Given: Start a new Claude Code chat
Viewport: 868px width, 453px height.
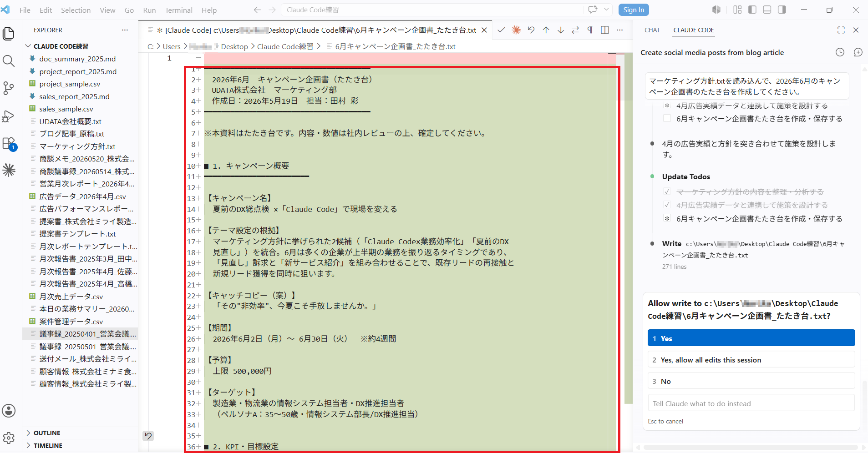Looking at the screenshot, I should pyautogui.click(x=858, y=52).
